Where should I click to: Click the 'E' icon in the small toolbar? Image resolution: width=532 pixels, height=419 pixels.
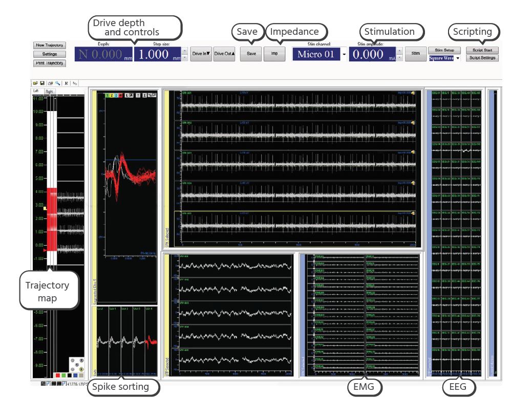click(66, 83)
